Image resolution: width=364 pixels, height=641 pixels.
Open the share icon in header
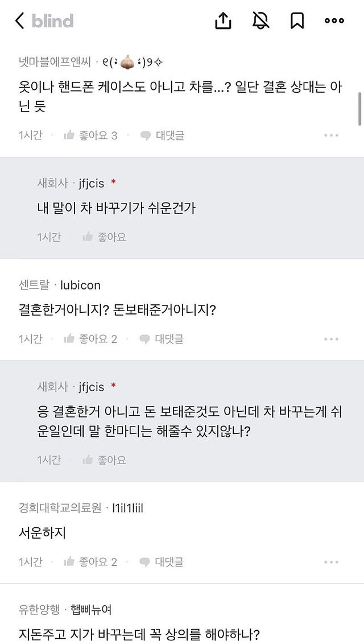(224, 21)
